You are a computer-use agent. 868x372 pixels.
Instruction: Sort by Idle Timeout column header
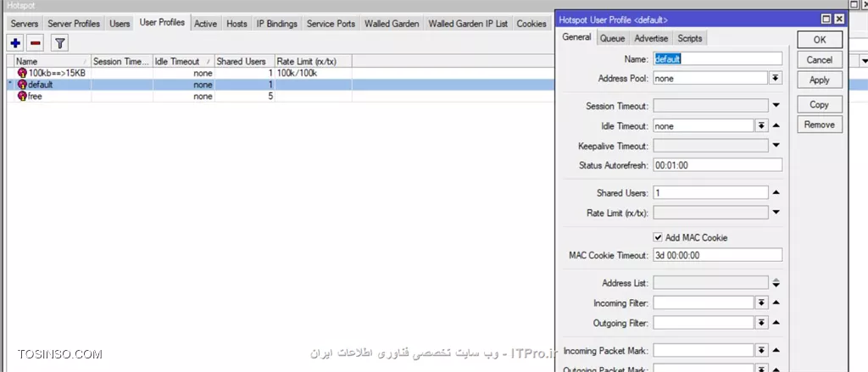[x=184, y=62]
